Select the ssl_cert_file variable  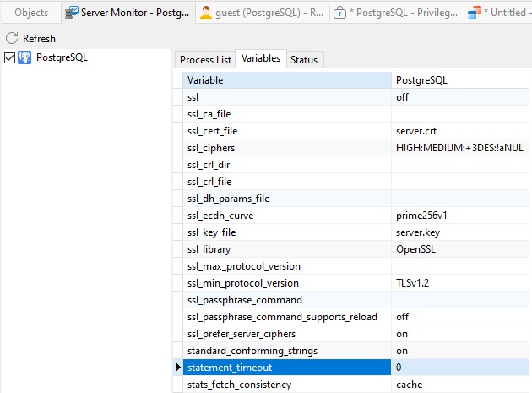pos(287,131)
